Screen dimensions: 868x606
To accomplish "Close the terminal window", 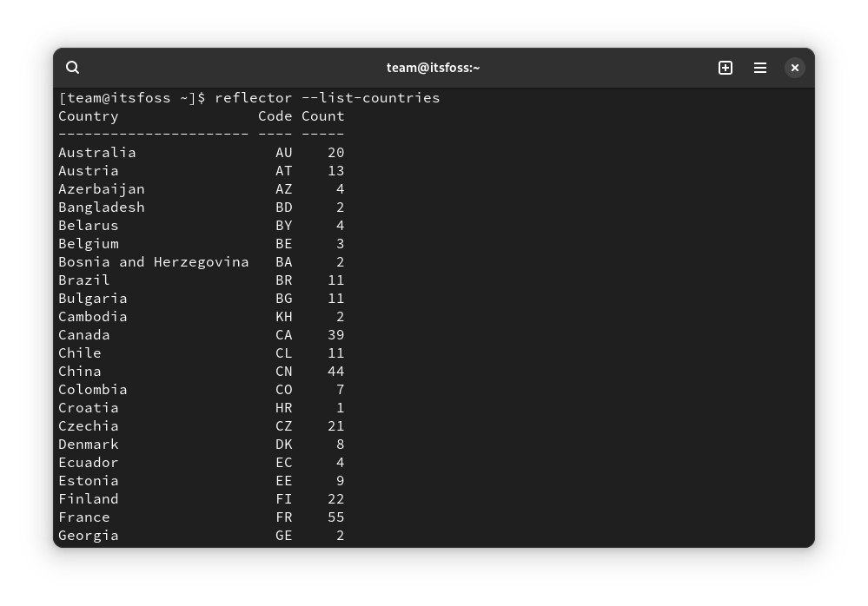I will coord(795,68).
